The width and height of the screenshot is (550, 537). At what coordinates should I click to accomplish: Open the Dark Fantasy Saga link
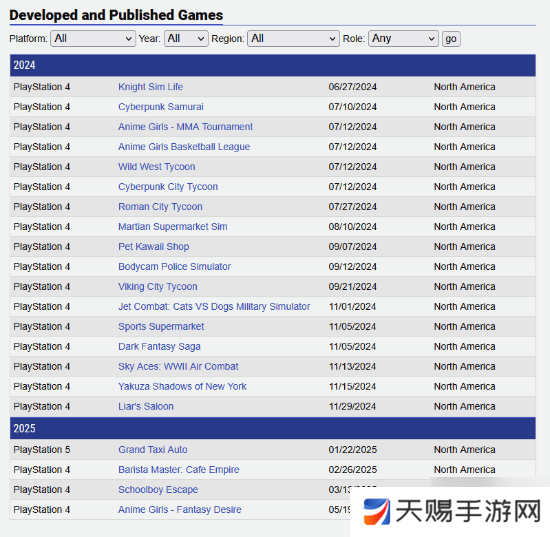pos(159,347)
